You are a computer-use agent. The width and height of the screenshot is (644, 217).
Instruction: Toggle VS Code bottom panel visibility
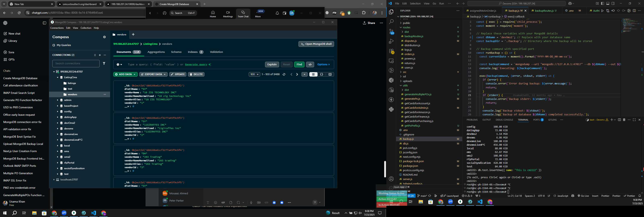coord(608,3)
